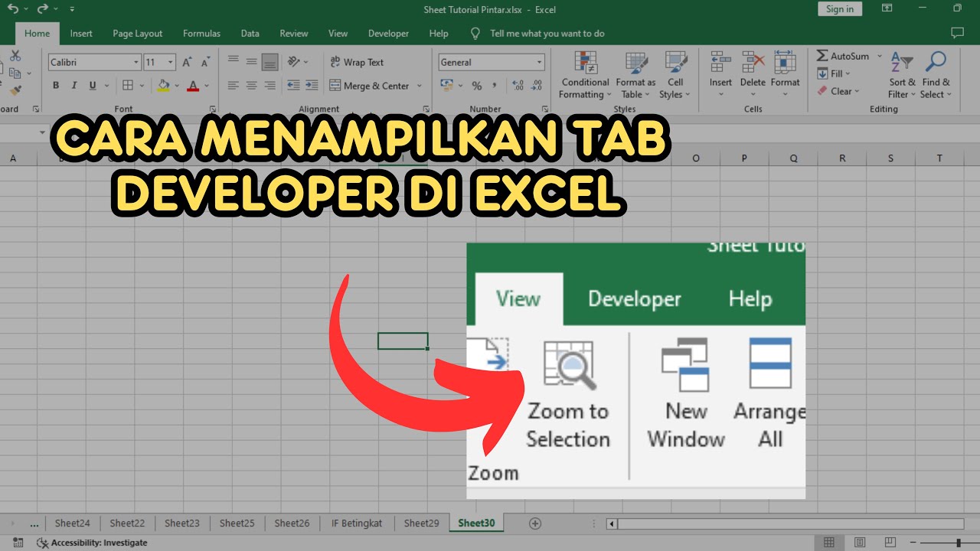The width and height of the screenshot is (980, 551).
Task: Toggle Italic formatting
Action: (74, 86)
